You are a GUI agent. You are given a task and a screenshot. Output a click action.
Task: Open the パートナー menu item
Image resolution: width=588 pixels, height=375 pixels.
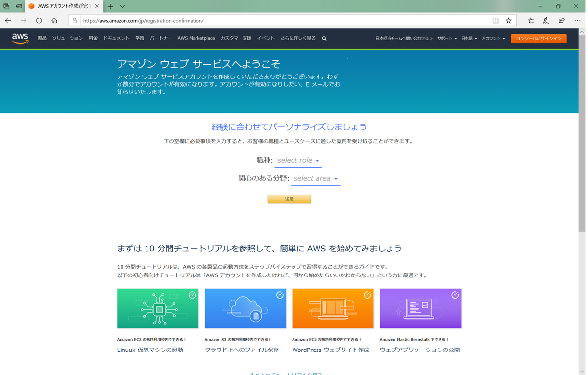point(161,38)
